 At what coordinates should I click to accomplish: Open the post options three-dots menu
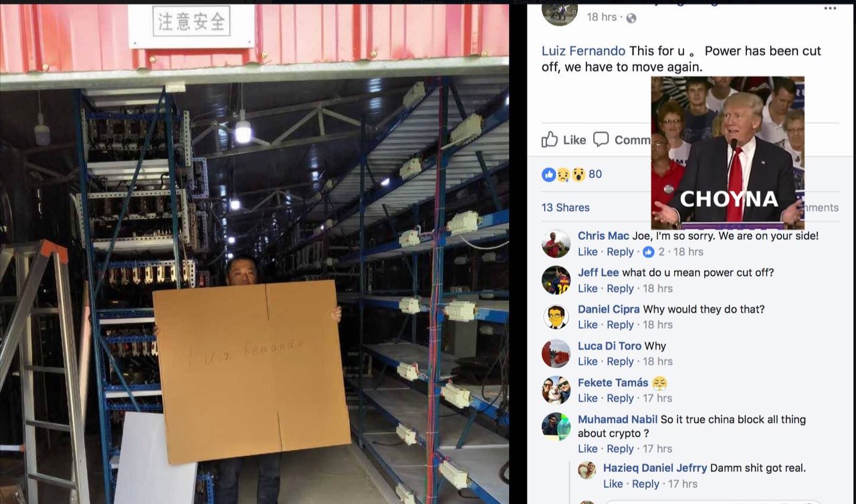click(830, 9)
